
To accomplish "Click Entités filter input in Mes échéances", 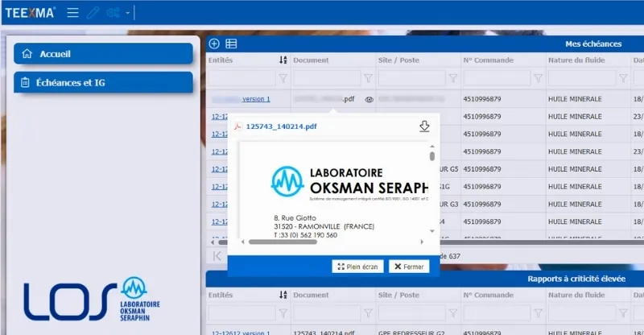I will 242,78.
